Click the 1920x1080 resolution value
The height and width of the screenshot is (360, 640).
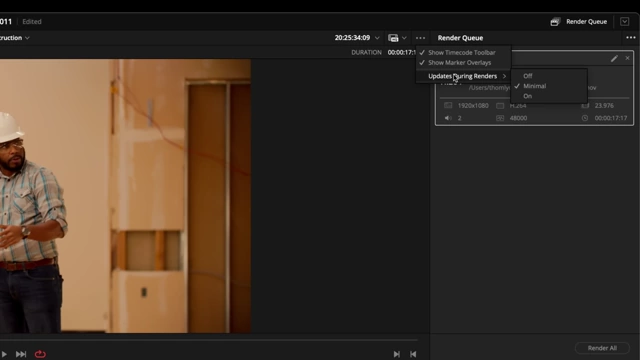tap(473, 106)
